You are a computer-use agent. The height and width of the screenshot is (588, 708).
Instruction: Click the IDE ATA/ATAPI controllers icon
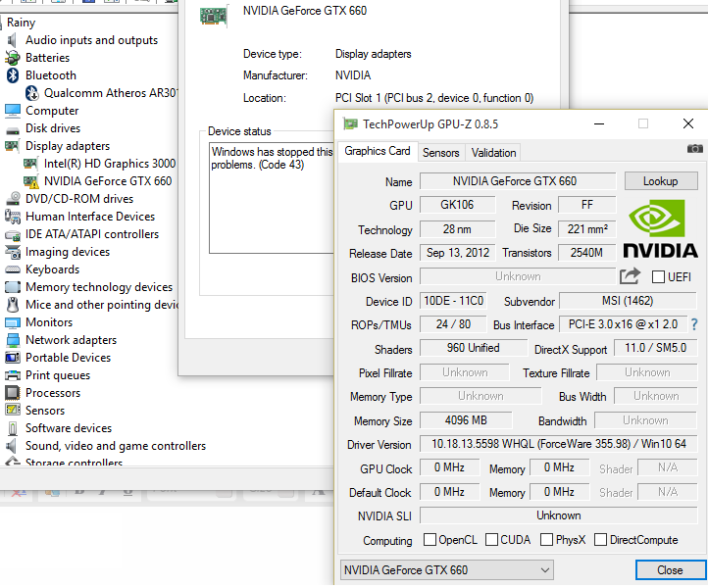pyautogui.click(x=12, y=235)
